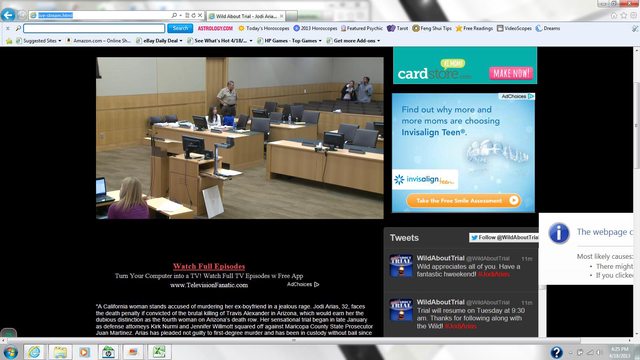This screenshot has width=640, height=360.
Task: Open Today's Horoscopes toolbar item
Action: [x=264, y=28]
